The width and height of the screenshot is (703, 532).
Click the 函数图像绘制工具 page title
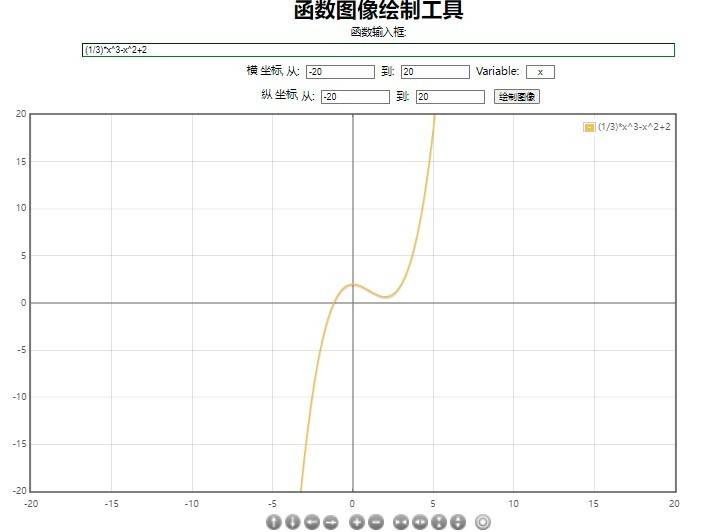(x=378, y=10)
